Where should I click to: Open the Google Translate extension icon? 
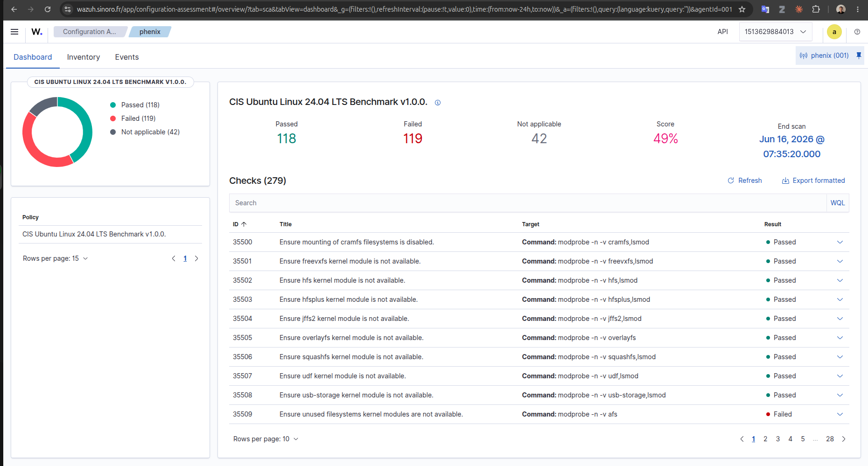[x=765, y=9]
